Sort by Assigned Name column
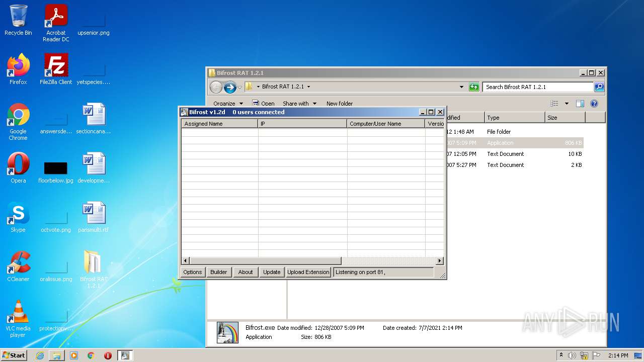Screen dimensions: 644x362 pyautogui.click(x=220, y=124)
